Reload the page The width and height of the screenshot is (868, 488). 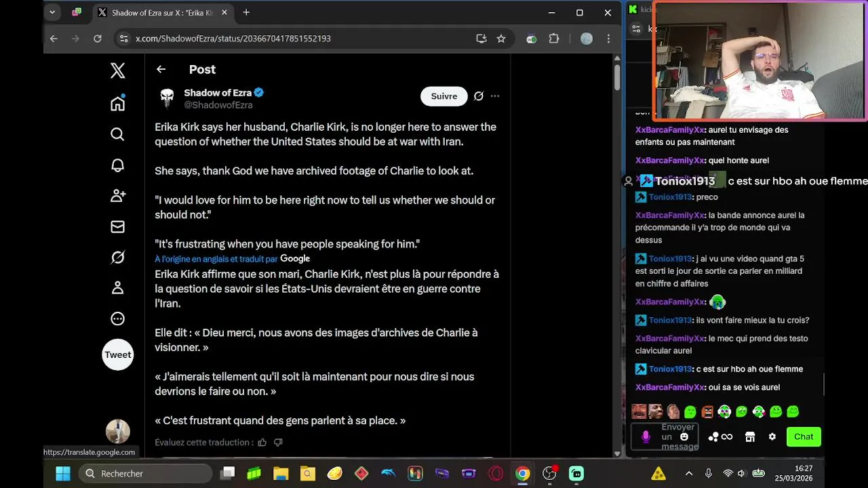98,39
